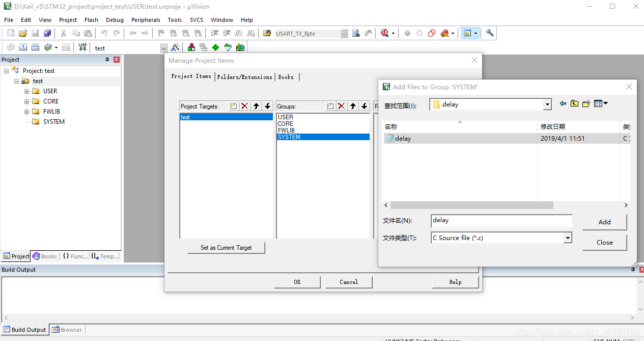Click the Save icon in toolbar

point(35,33)
